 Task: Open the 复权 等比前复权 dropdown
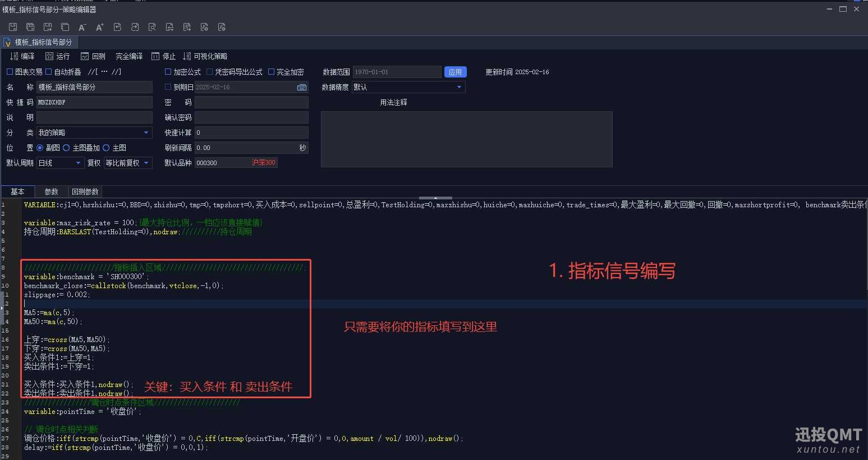click(128, 163)
